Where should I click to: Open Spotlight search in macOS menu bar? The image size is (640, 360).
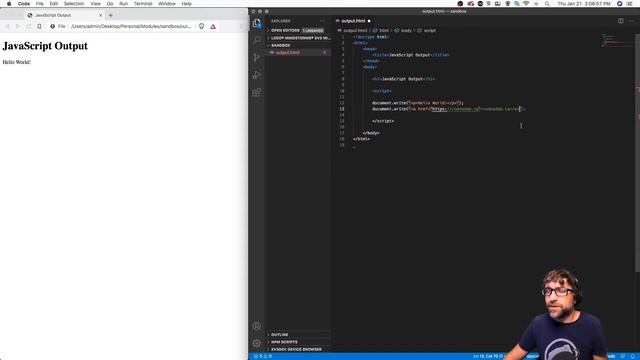547,4
